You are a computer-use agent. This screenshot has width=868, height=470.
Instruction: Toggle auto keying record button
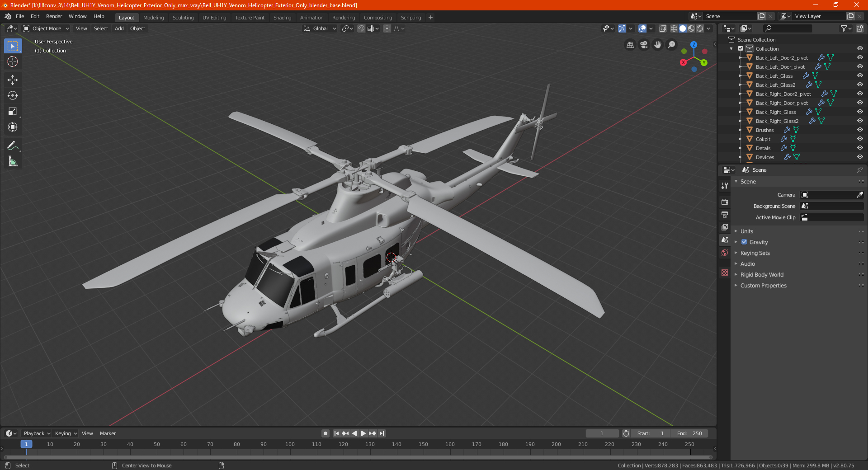(x=325, y=433)
